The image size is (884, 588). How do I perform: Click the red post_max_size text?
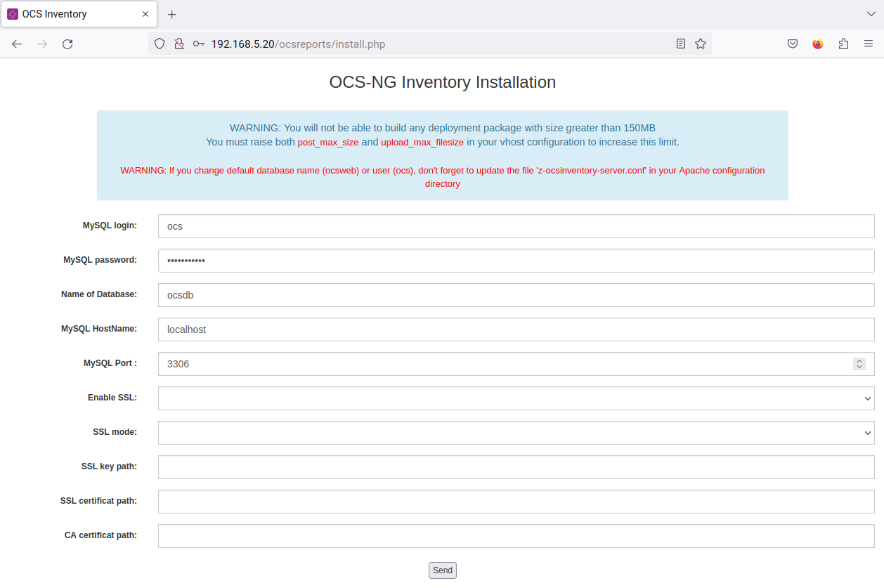pyautogui.click(x=328, y=143)
